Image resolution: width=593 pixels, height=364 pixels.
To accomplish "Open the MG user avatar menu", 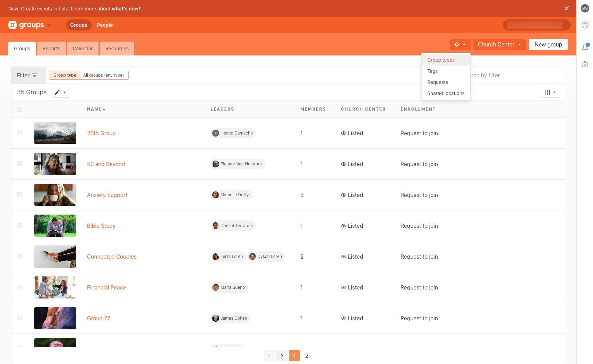I will pos(585,8).
